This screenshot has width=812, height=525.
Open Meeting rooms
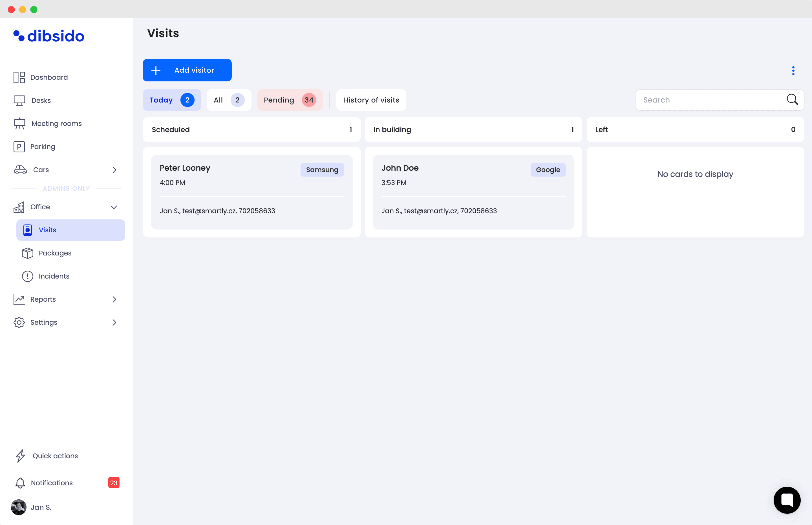coord(56,123)
